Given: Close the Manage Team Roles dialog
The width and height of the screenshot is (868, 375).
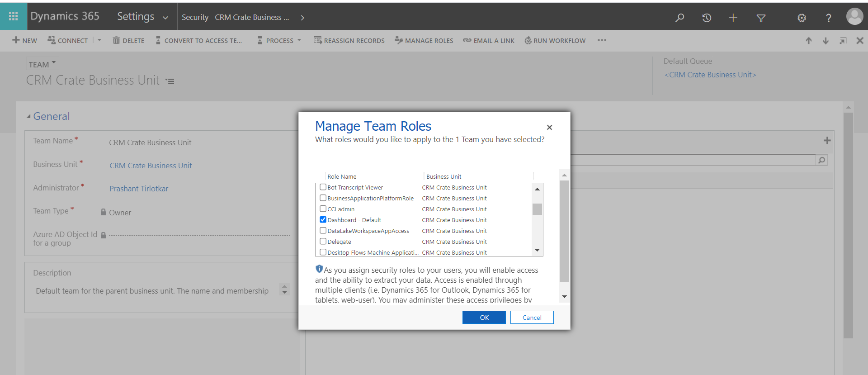Looking at the screenshot, I should click(x=549, y=128).
